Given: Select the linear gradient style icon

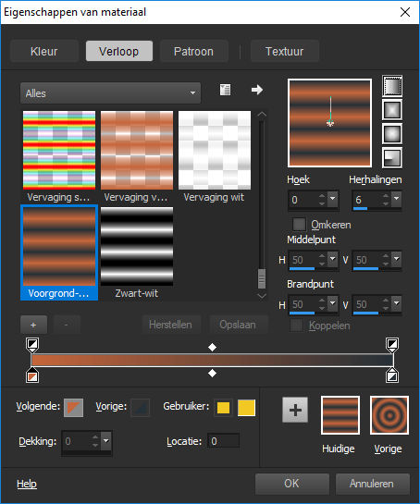Looking at the screenshot, I should coord(392,86).
